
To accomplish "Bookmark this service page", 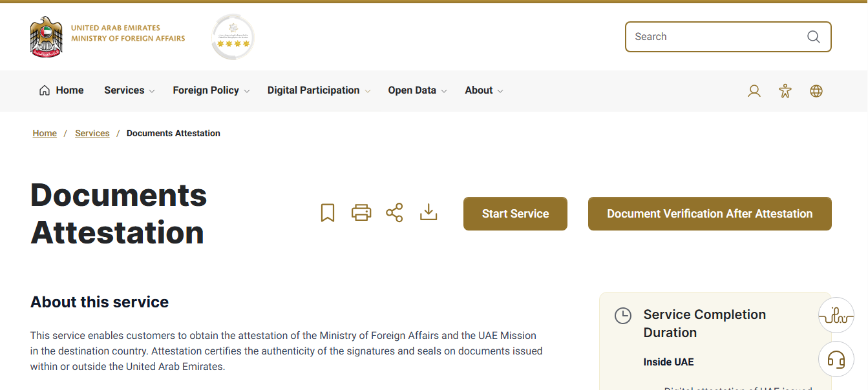I will 328,213.
